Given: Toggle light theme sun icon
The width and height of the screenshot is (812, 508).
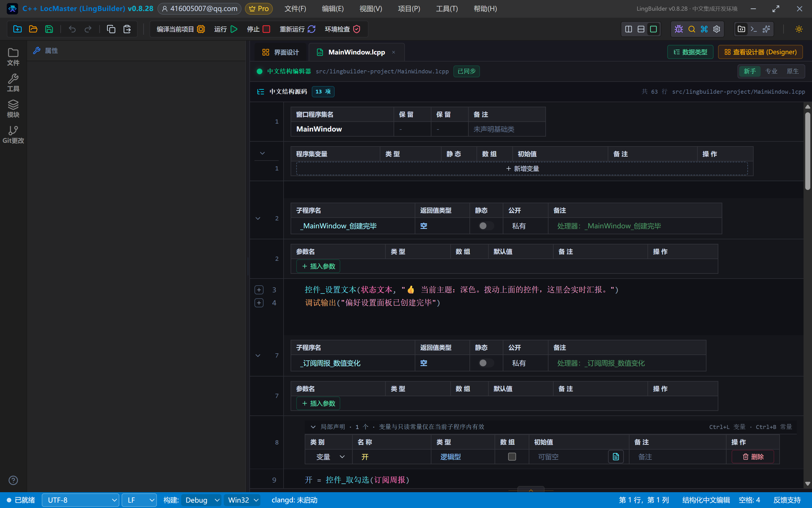Looking at the screenshot, I should coord(799,29).
